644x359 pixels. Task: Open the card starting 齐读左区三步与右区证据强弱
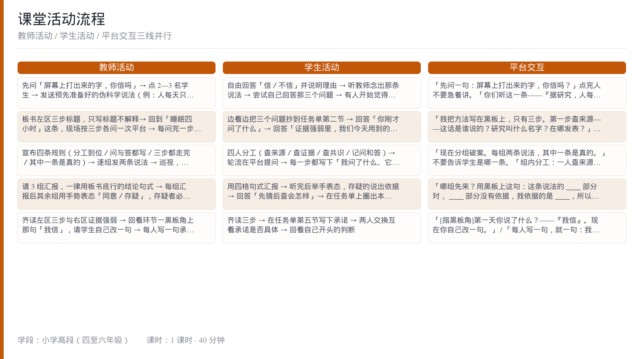116,228
